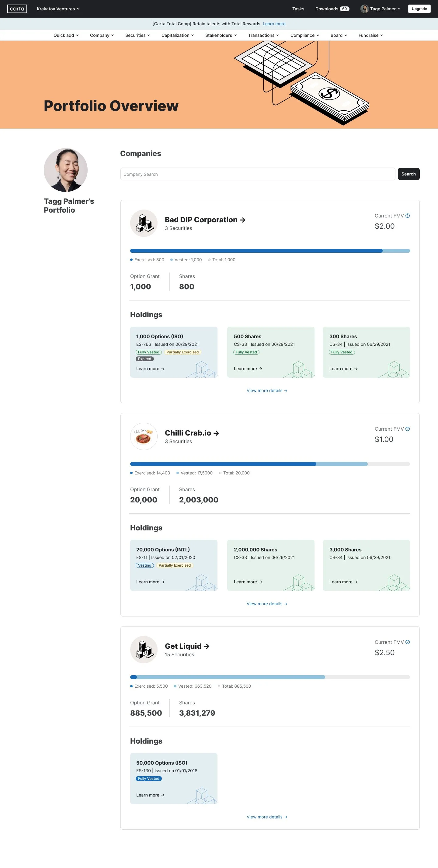The height and width of the screenshot is (868, 438).
Task: Click Partially Exercised badge on ES-766 card
Action: click(x=182, y=352)
